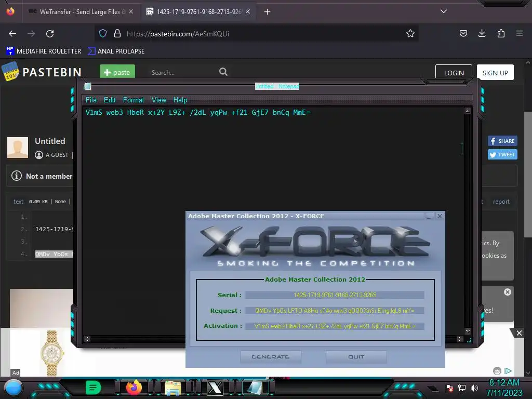Click the QUIT button

(x=356, y=356)
